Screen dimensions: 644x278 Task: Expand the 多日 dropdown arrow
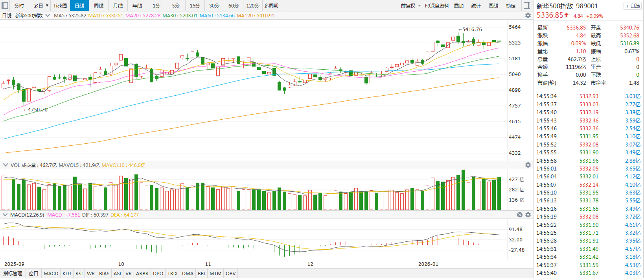tap(47, 6)
